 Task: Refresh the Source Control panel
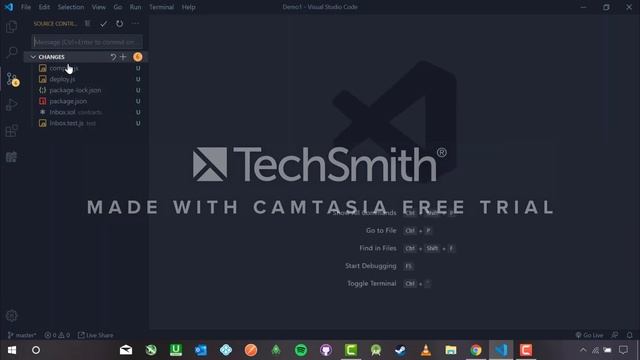120,24
